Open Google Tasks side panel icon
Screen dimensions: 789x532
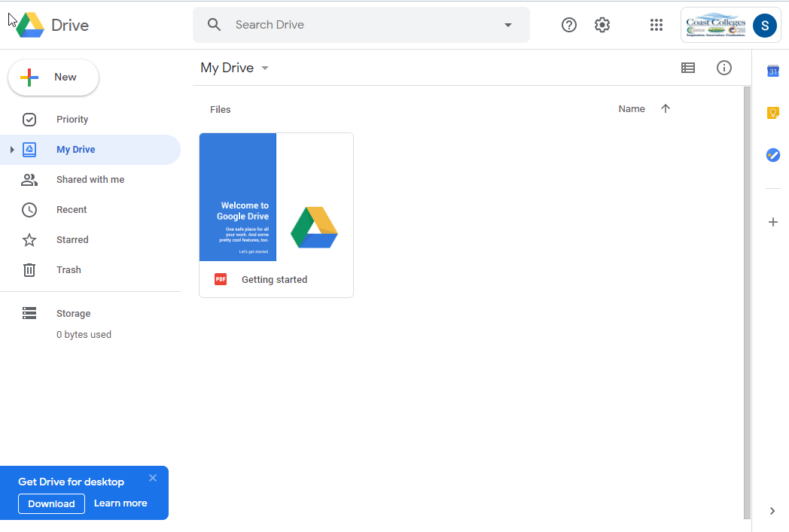point(772,155)
